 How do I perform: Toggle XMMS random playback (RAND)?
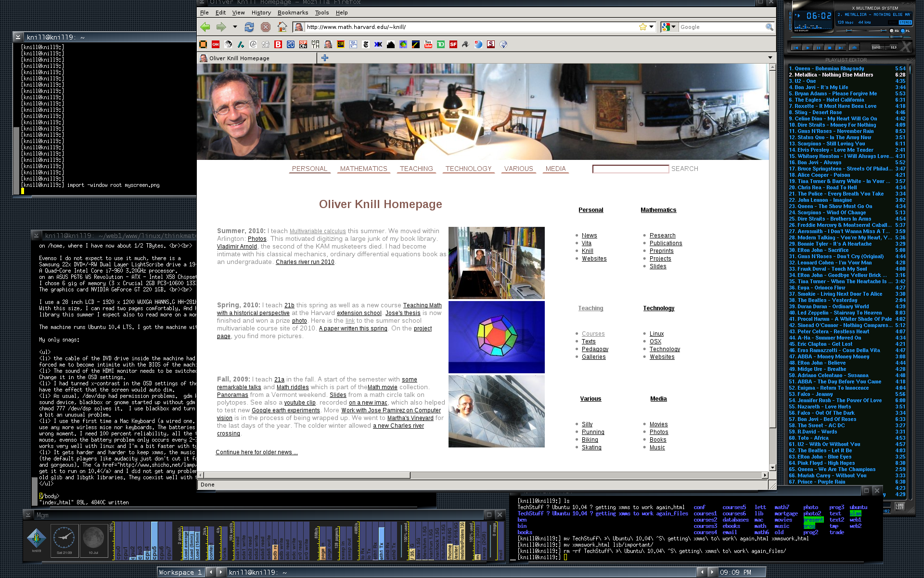click(877, 47)
